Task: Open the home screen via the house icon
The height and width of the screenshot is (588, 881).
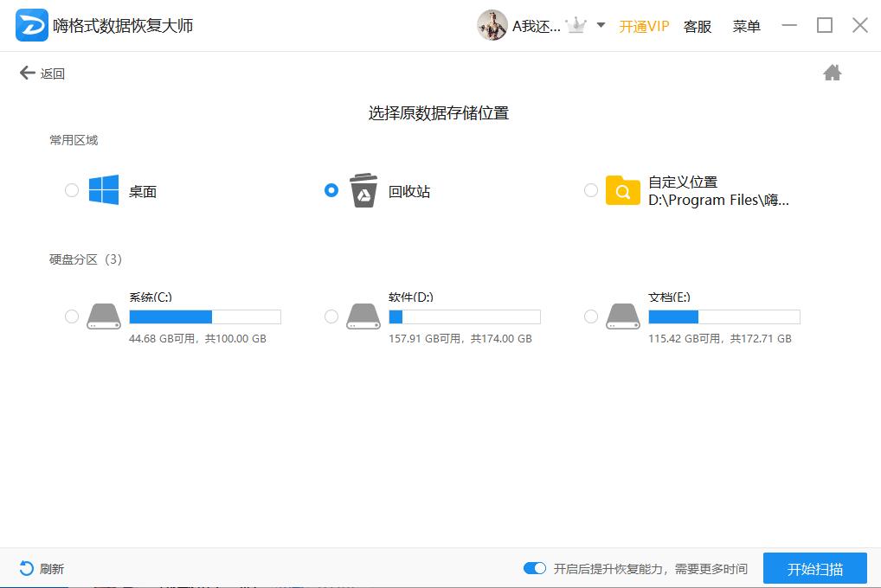Action: [x=832, y=73]
